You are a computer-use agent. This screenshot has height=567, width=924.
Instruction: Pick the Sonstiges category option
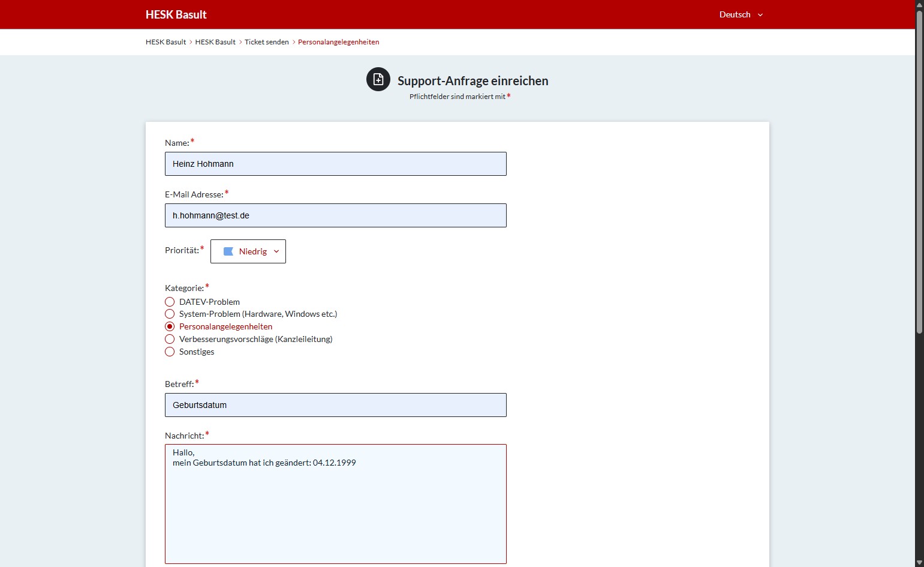pyautogui.click(x=170, y=352)
